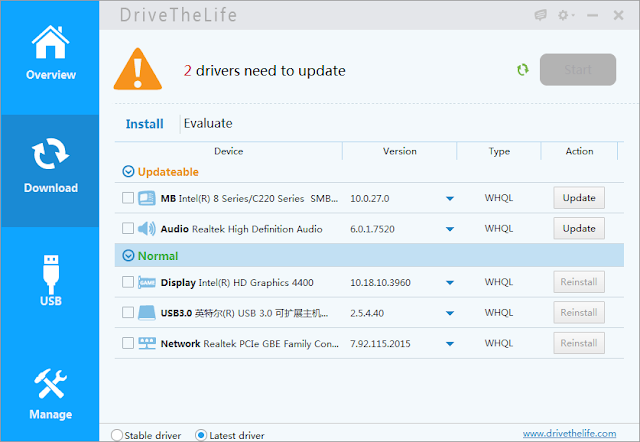Reinstall the Display Intel HD Graphics driver
640x442 pixels.
(579, 282)
